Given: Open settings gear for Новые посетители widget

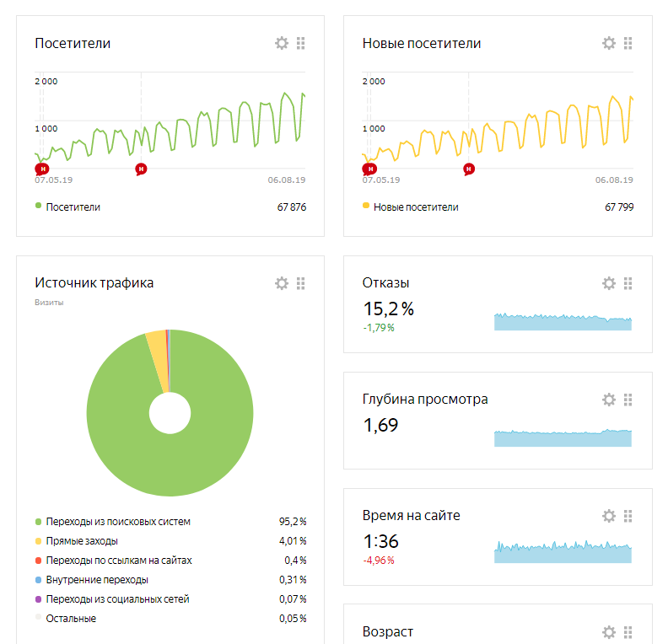Looking at the screenshot, I should point(609,43).
